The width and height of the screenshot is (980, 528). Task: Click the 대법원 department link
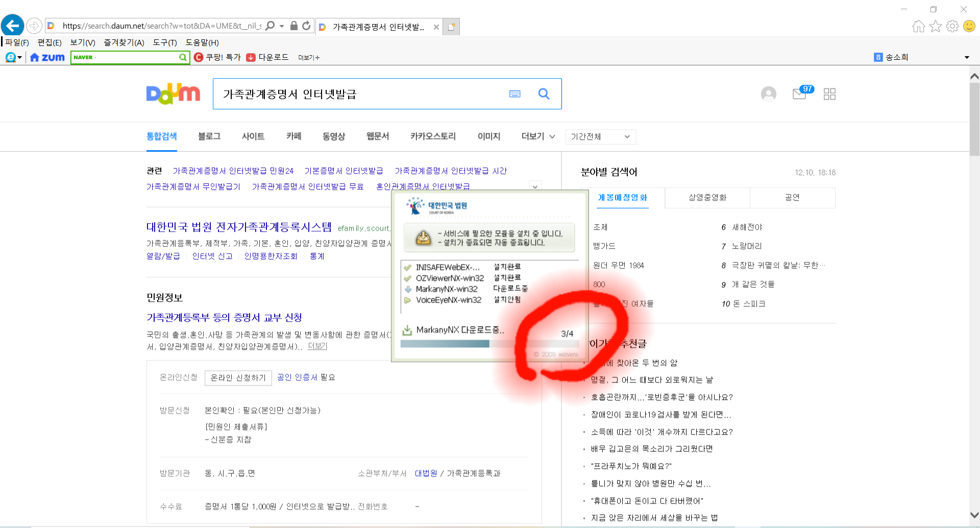(x=426, y=473)
